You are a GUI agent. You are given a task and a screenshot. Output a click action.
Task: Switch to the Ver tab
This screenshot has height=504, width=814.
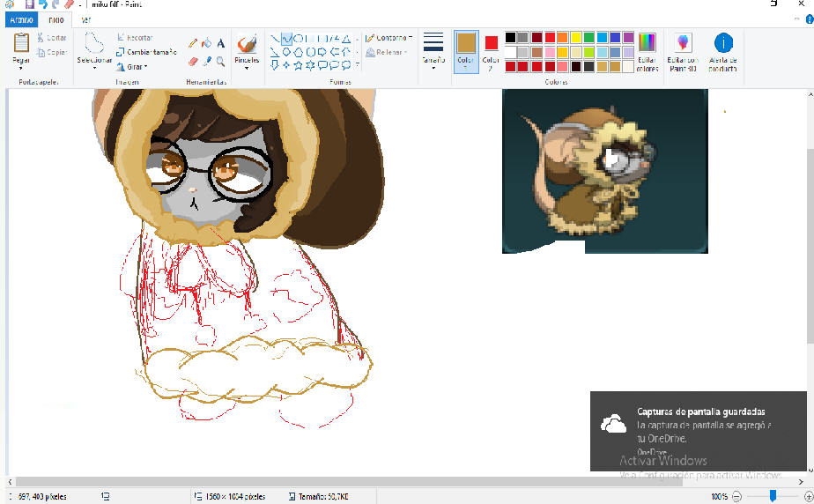pyautogui.click(x=86, y=19)
